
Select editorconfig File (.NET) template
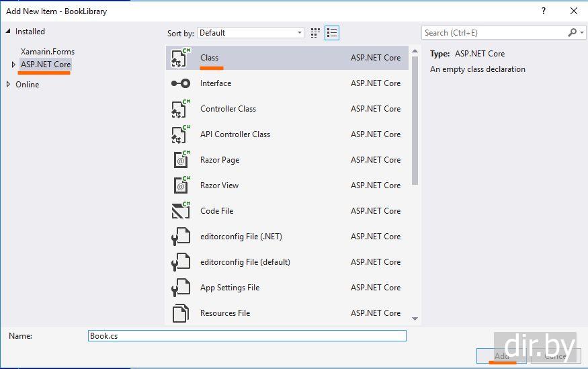pos(241,237)
